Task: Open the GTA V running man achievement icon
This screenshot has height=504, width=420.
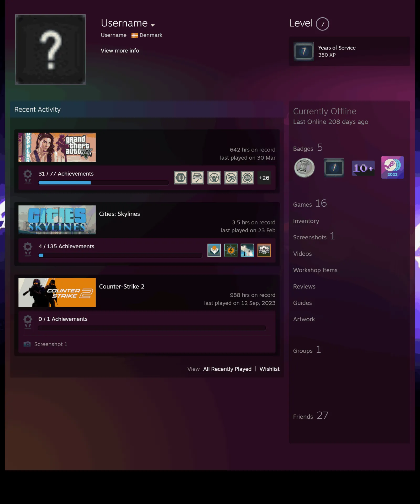Action: (231, 178)
